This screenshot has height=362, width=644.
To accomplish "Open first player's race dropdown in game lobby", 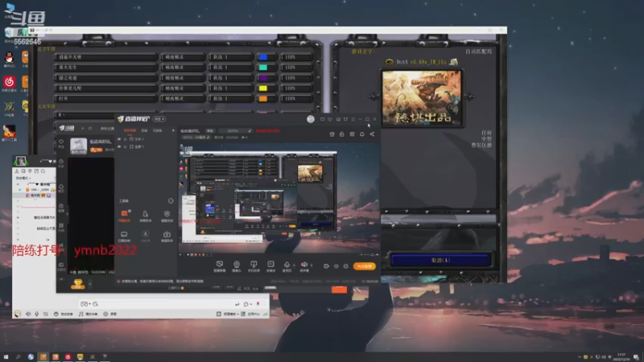I will (x=183, y=57).
